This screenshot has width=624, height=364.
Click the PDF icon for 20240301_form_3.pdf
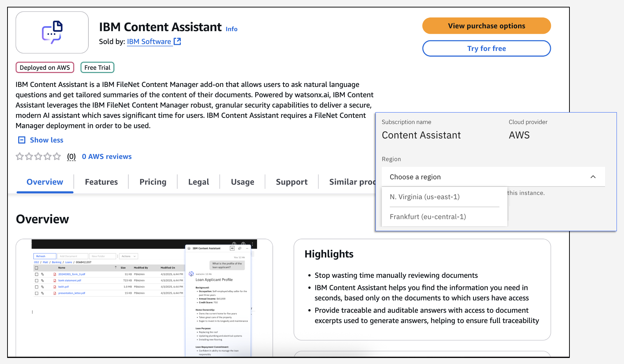[55, 274]
